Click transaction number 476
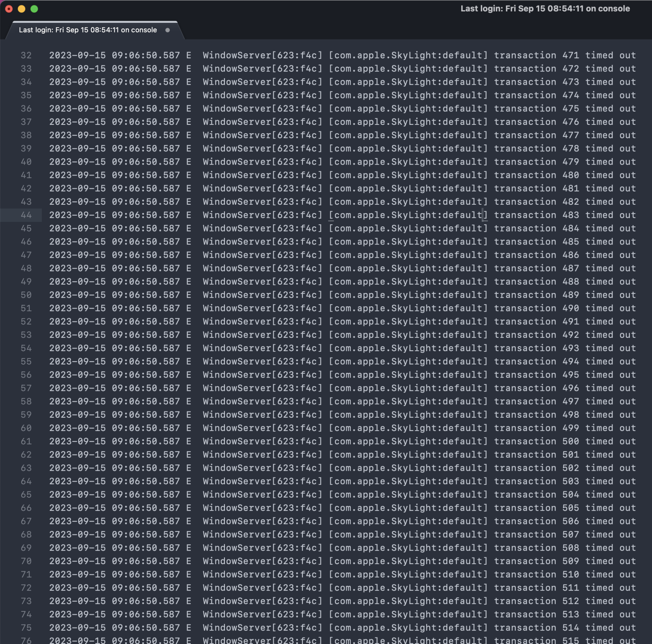The width and height of the screenshot is (652, 644). (x=571, y=122)
